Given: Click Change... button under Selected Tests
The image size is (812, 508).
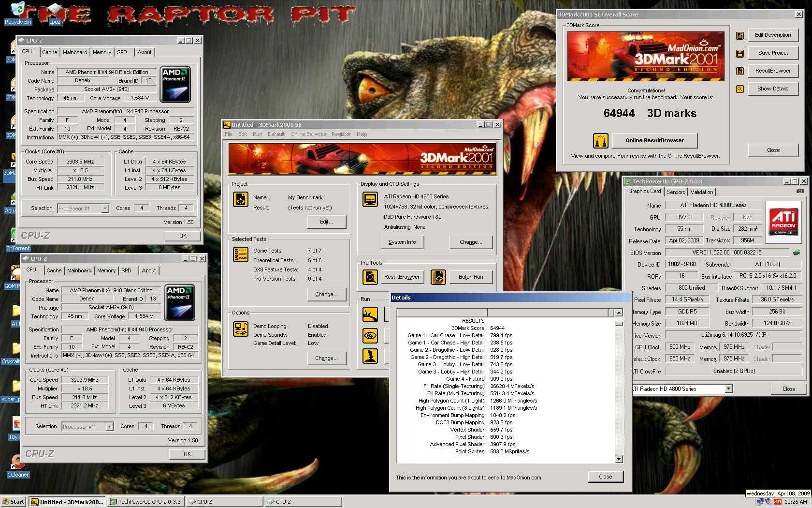Looking at the screenshot, I should [327, 294].
